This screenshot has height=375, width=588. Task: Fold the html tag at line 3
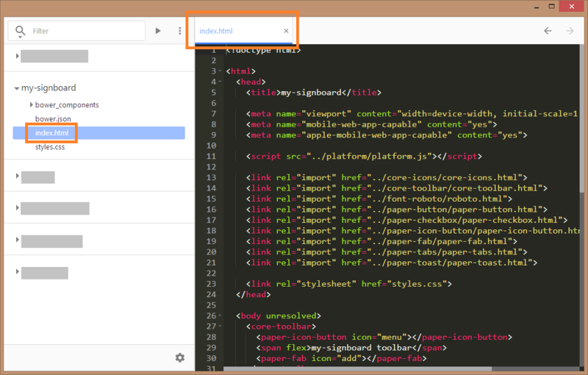click(220, 71)
